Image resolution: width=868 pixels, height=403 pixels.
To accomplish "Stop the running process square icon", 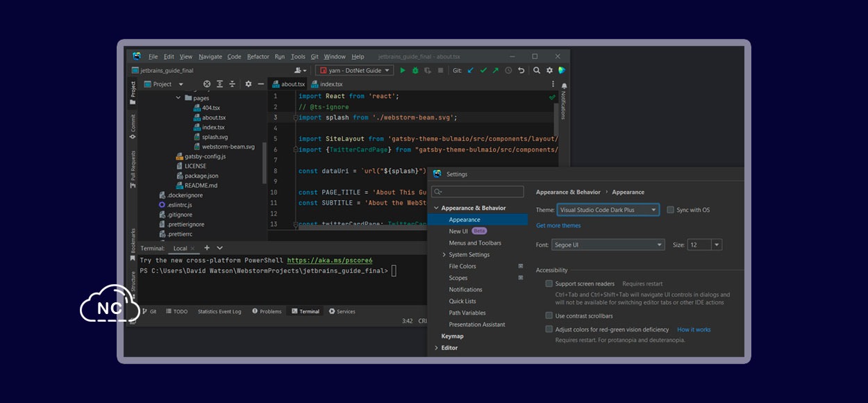I will pos(440,70).
